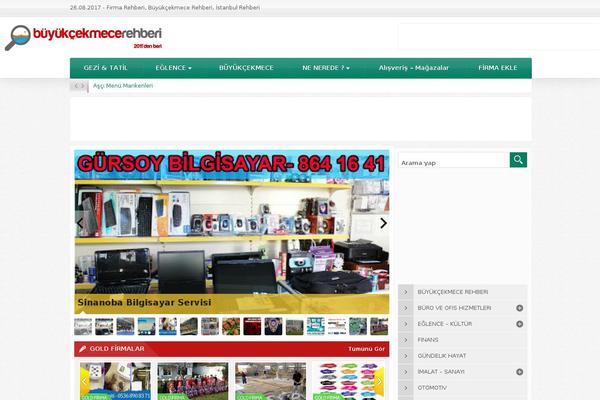Image resolution: width=600 pixels, height=400 pixels.
Task: Click the news ticker previous/next arrows
Action: [79, 86]
